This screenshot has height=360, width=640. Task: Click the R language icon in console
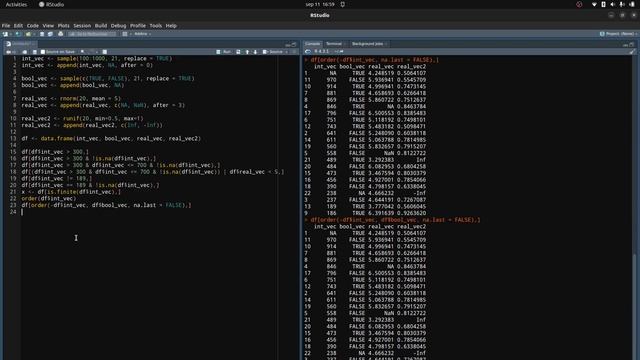click(308, 51)
